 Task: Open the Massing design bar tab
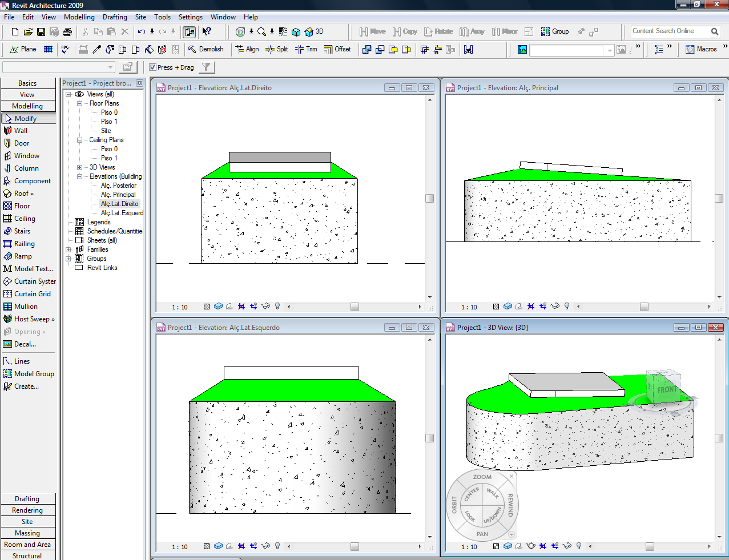point(27,533)
